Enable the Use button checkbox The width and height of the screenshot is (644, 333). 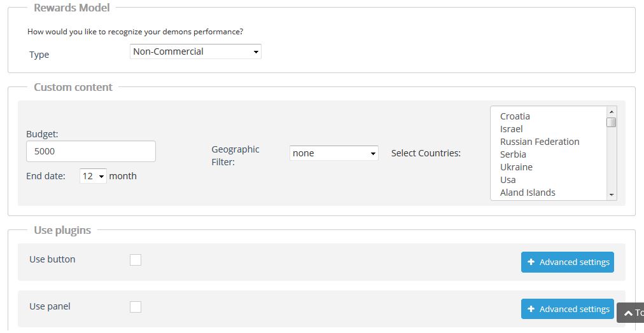pyautogui.click(x=136, y=259)
